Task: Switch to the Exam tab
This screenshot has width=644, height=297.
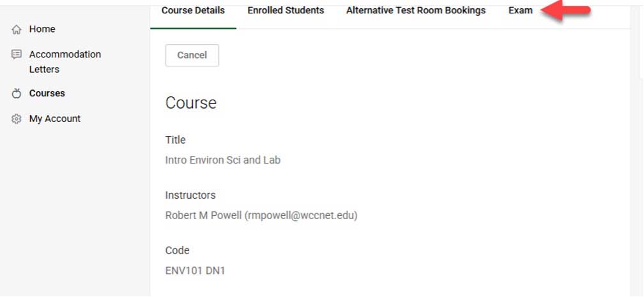Action: pyautogui.click(x=520, y=11)
